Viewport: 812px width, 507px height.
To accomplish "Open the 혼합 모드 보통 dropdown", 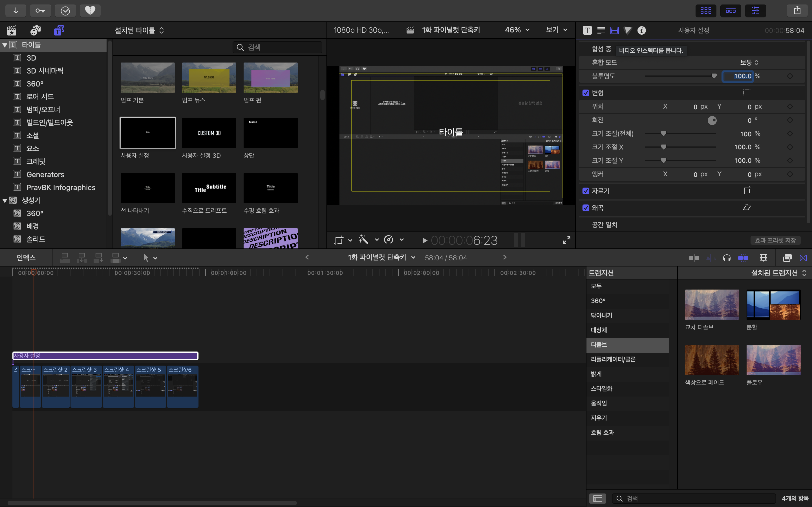I will [x=749, y=63].
